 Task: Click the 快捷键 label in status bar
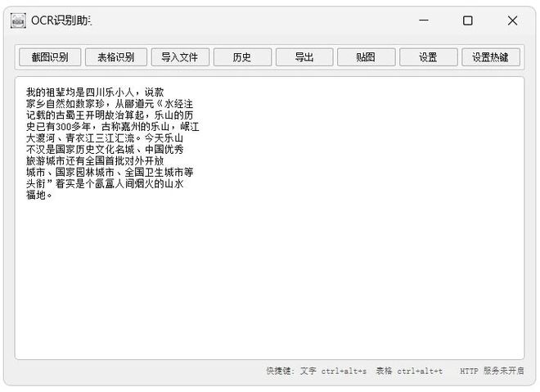coord(280,371)
